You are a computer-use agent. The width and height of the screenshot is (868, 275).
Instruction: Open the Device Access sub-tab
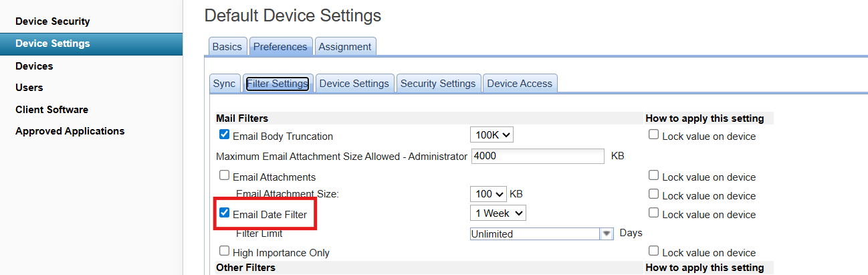tap(520, 84)
